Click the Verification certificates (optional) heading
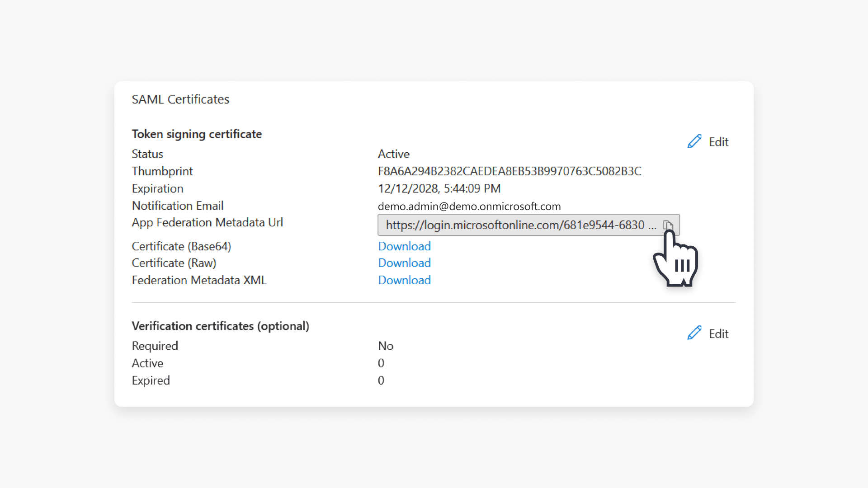Image resolution: width=868 pixels, height=488 pixels. (220, 326)
